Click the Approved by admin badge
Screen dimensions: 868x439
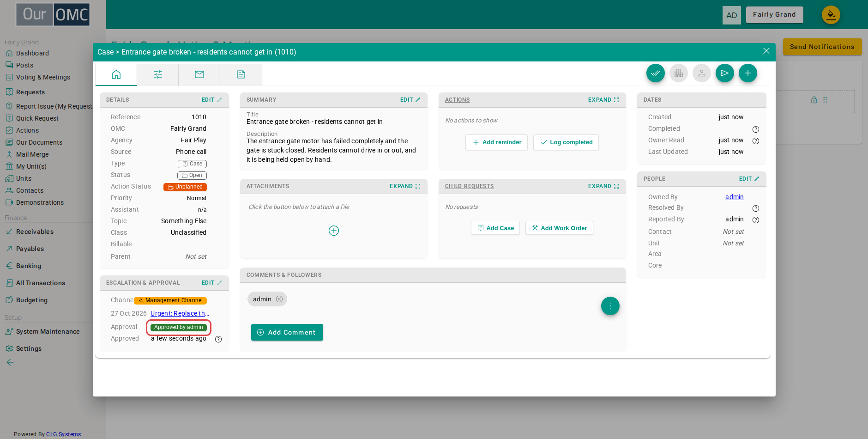pyautogui.click(x=179, y=327)
